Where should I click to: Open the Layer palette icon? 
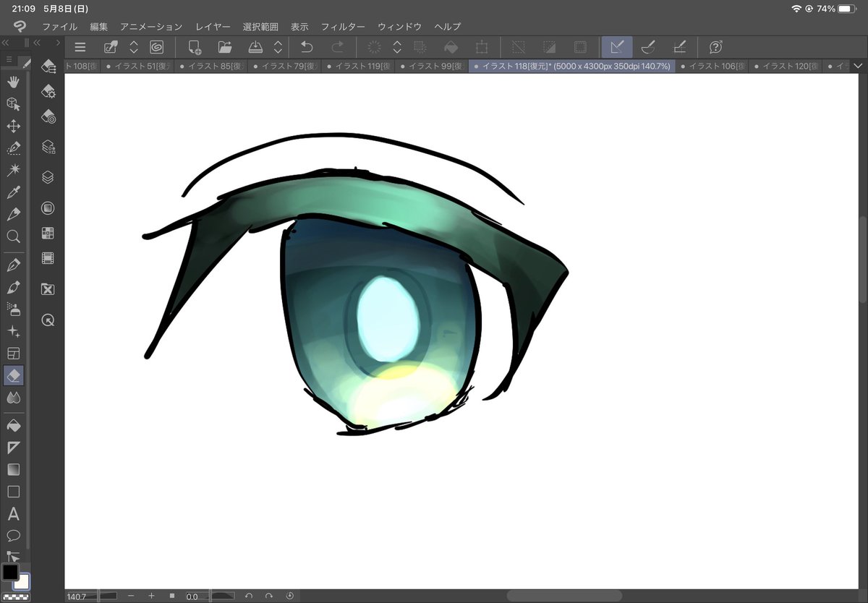tap(48, 177)
